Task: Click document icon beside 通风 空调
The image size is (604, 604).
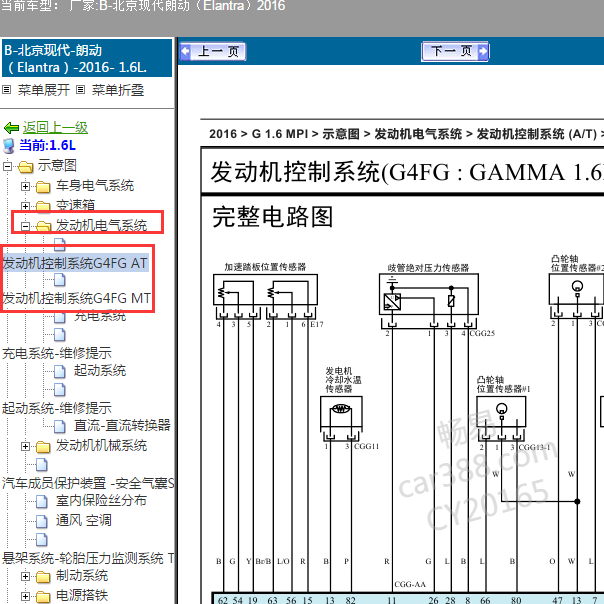Action: pyautogui.click(x=42, y=521)
